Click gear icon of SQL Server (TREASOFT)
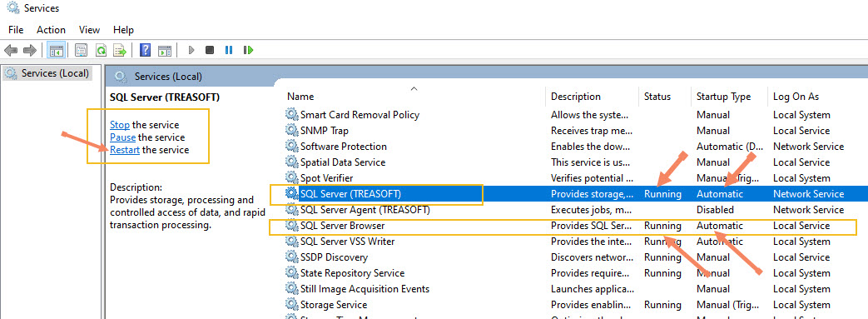This screenshot has width=868, height=319. pyautogui.click(x=291, y=194)
